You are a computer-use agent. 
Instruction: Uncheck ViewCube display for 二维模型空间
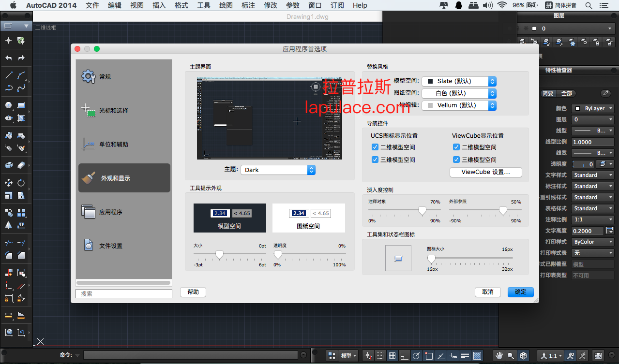coord(455,147)
